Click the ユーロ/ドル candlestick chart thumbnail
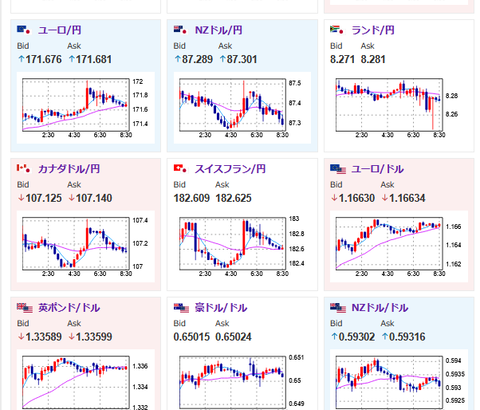Viewport: 480px width, 410px height. coord(399,247)
